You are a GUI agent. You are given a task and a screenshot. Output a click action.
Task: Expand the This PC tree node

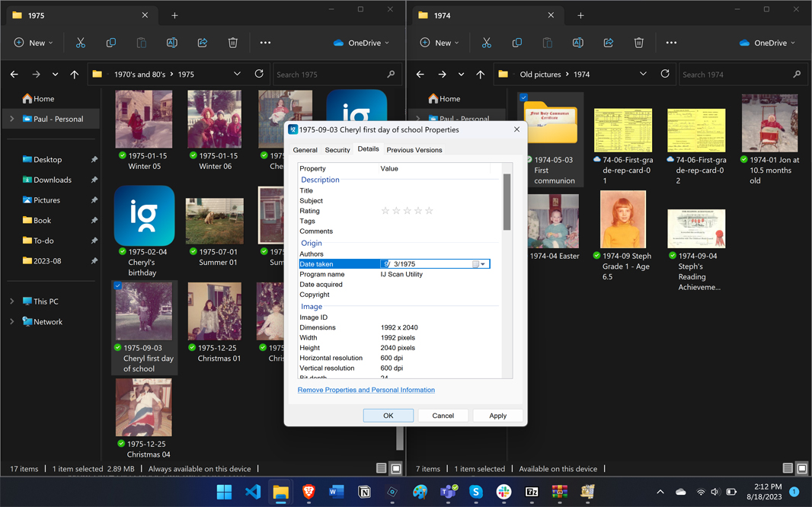pos(11,301)
